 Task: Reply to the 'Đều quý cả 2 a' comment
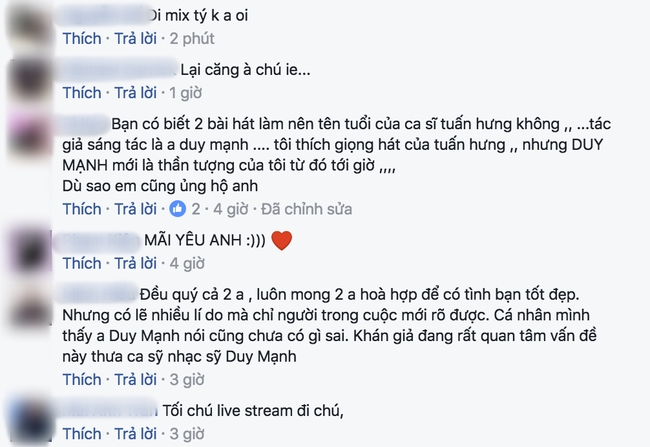point(136,379)
